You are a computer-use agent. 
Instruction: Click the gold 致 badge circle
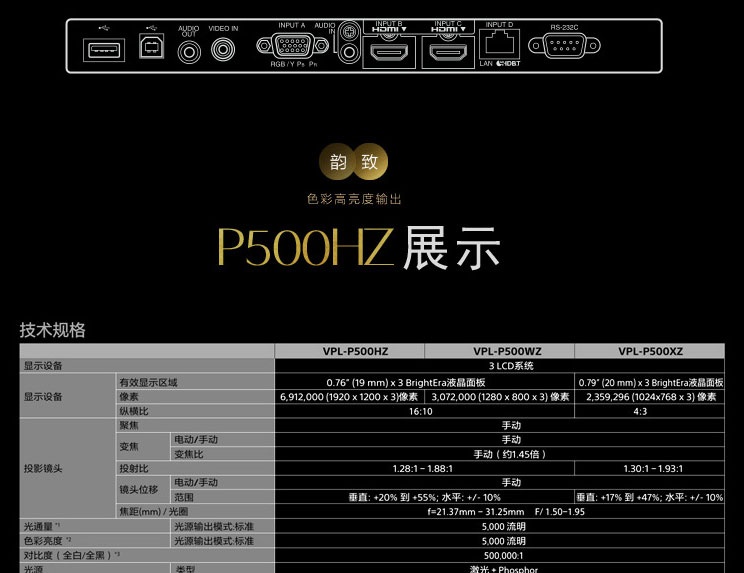(x=371, y=163)
